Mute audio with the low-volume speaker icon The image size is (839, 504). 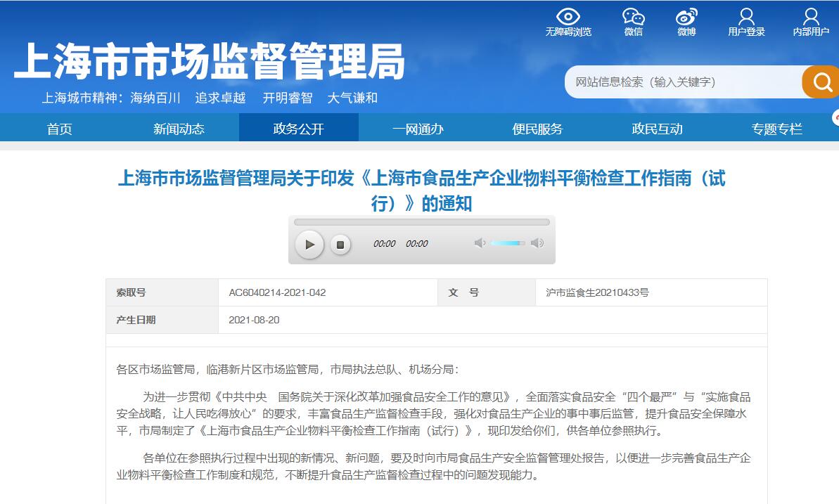[x=480, y=243]
